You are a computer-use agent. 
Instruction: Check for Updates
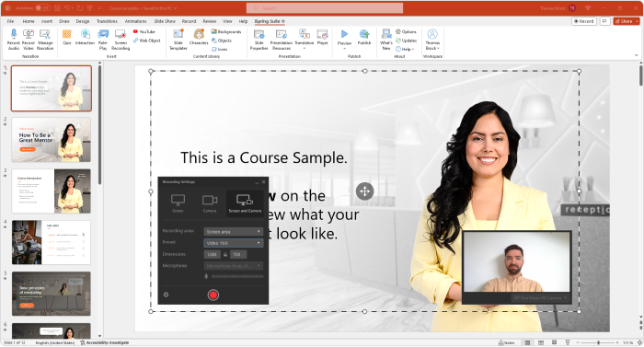point(407,40)
